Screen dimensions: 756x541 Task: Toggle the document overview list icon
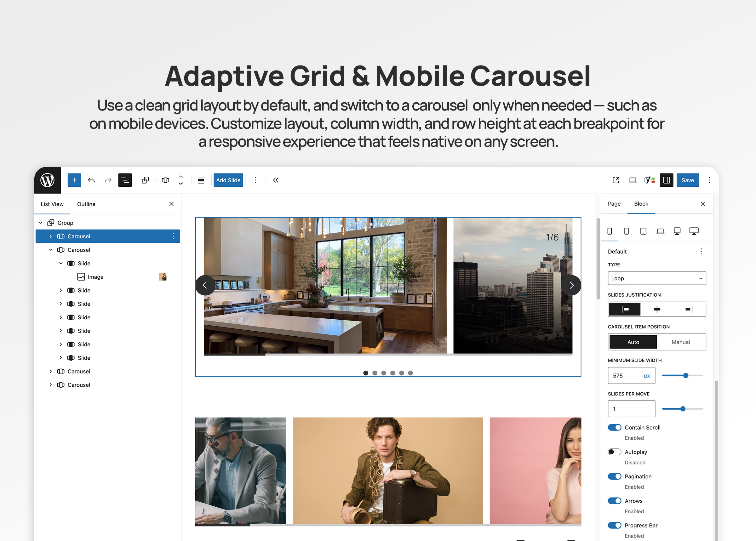coord(125,180)
